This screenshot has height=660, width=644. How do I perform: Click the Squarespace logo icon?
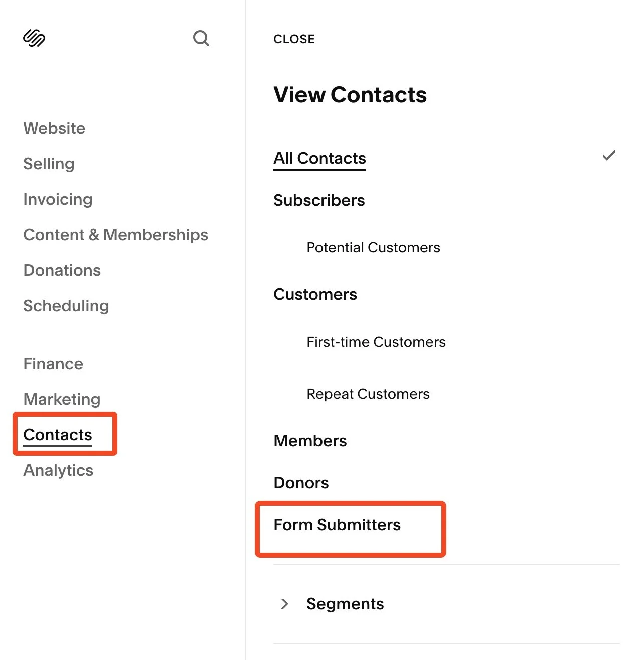tap(34, 38)
